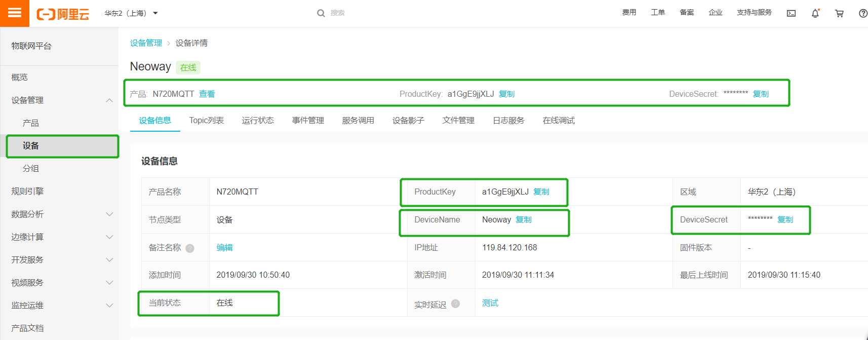Image resolution: width=868 pixels, height=340 pixels.
Task: Collapse the 设备管理 sidebar section
Action: (x=109, y=100)
